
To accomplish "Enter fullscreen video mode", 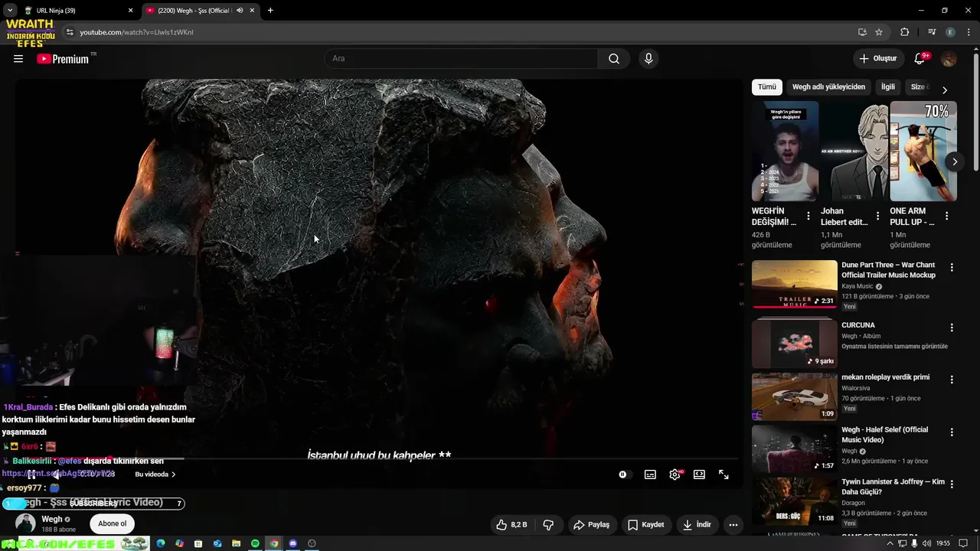I will click(724, 474).
